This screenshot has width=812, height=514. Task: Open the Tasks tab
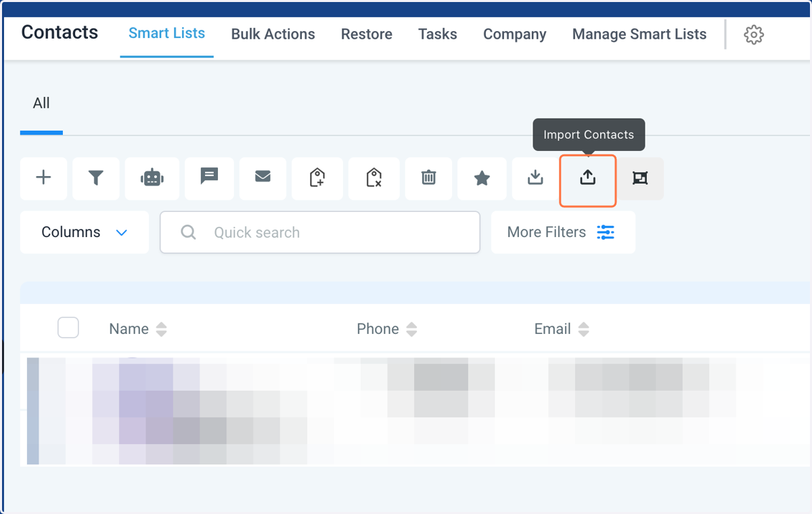[x=438, y=35]
